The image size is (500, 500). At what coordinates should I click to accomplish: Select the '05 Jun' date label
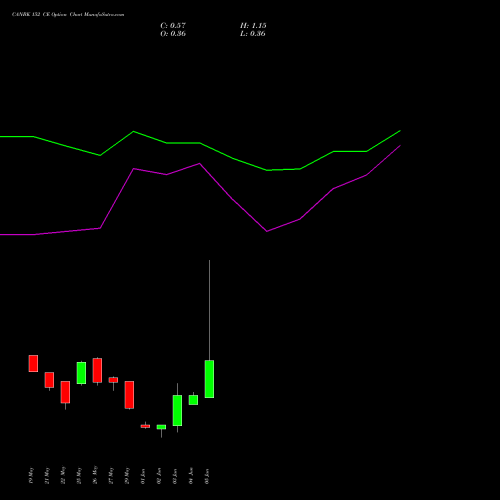coord(207,476)
